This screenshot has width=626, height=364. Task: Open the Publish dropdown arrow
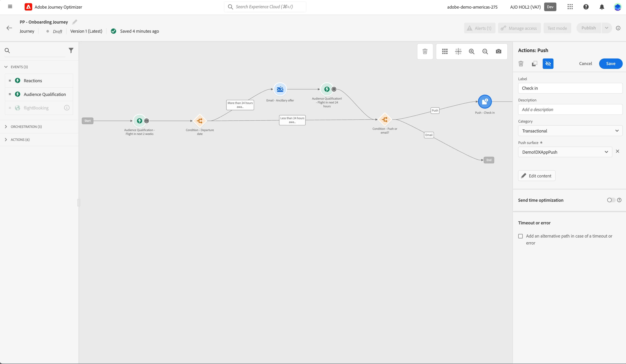607,28
